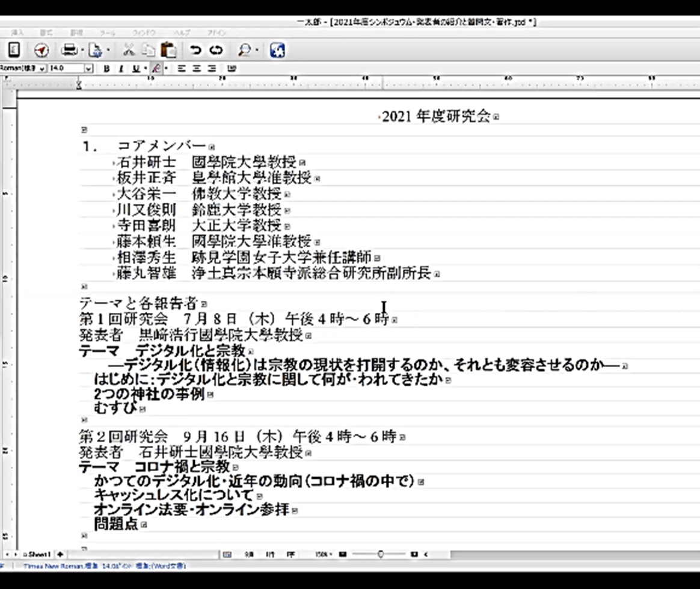The height and width of the screenshot is (589, 700).
Task: Click the Copy icon in toolbar
Action: [149, 51]
